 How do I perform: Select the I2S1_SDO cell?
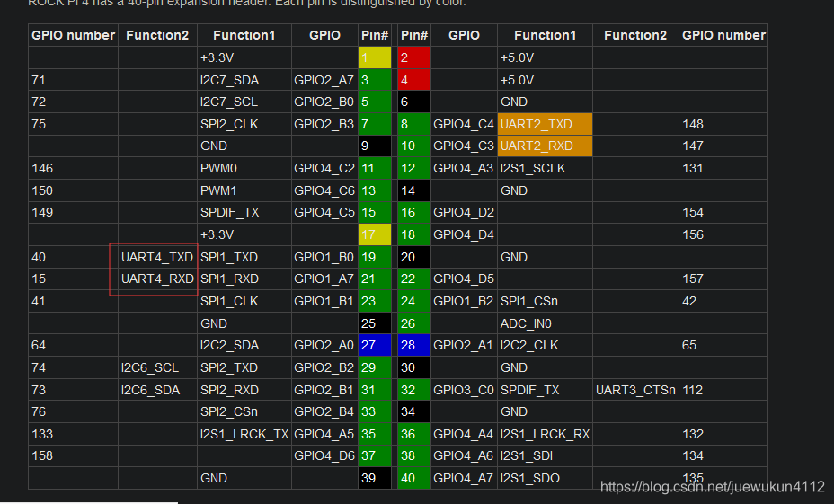pos(545,478)
